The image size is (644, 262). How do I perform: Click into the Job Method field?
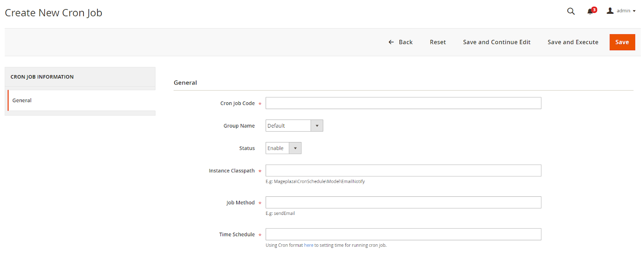(x=403, y=202)
